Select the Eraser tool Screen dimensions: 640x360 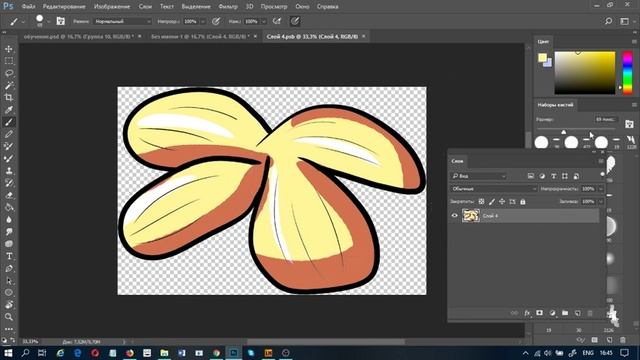9,195
